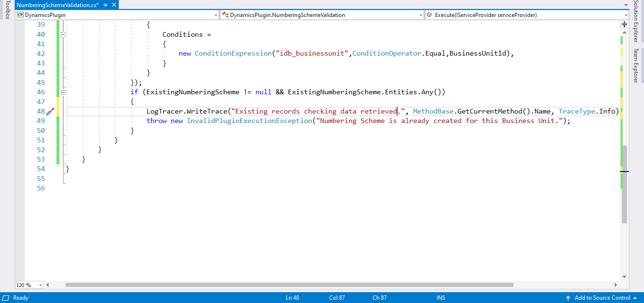Click the horizontal scrollbar thumb

pos(289,285)
